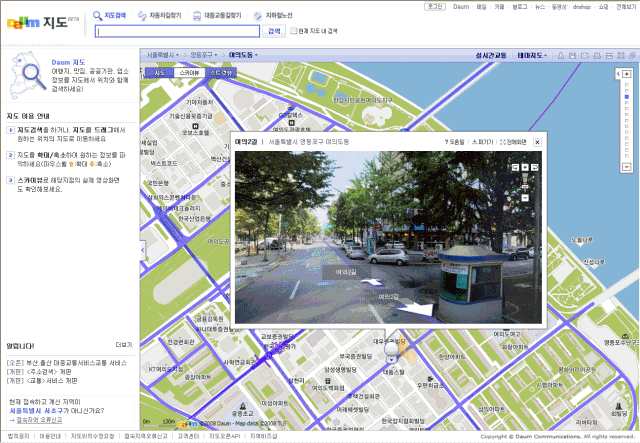Switch to 지도 map view tab
Viewport: 640px width, 443px height.
(x=160, y=73)
